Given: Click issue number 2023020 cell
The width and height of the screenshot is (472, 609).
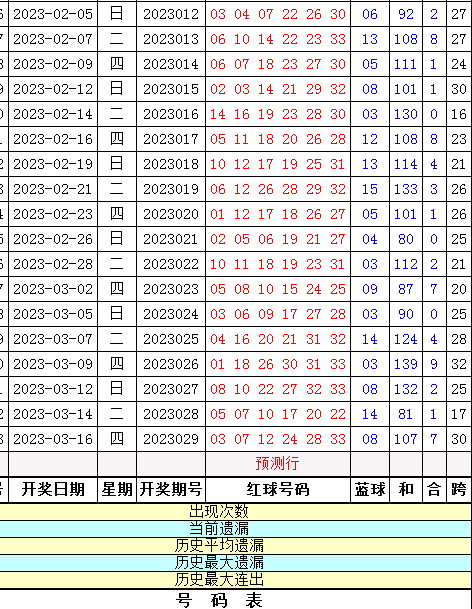Looking at the screenshot, I should coord(171,214).
